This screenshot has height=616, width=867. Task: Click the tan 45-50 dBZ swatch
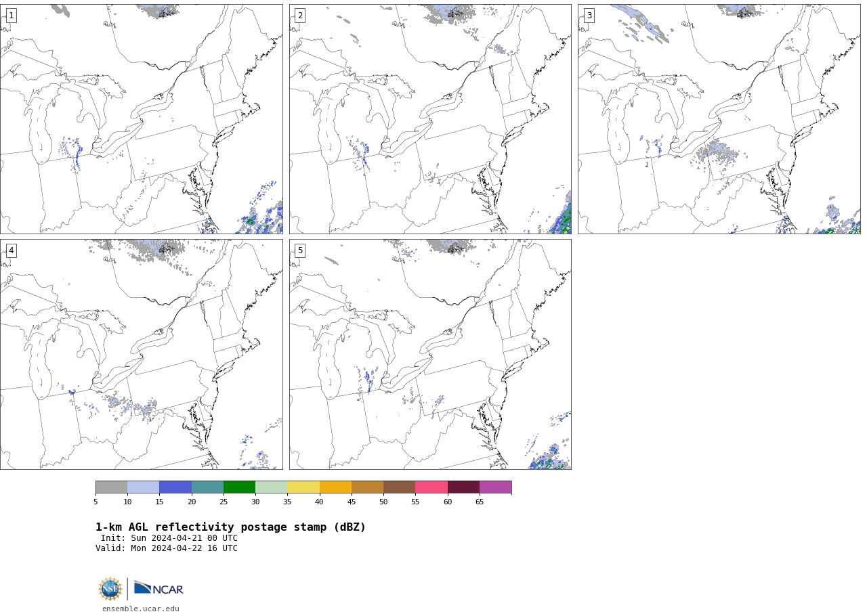coord(367,487)
